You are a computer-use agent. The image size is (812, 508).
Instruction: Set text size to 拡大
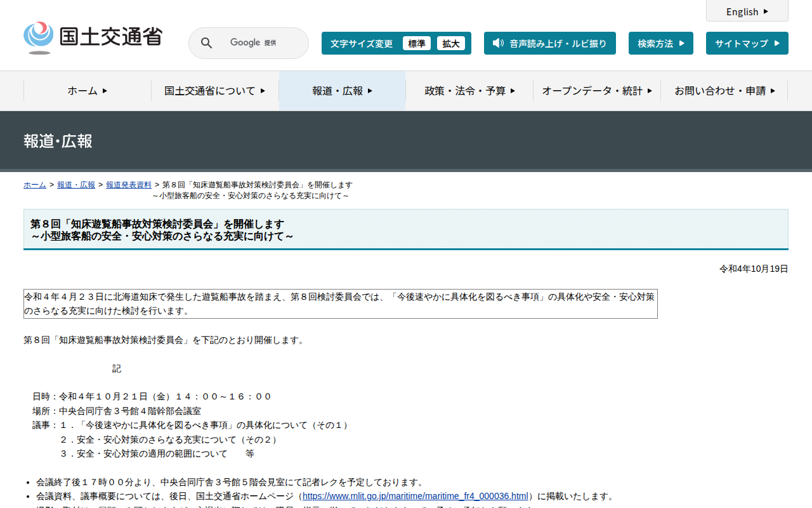451,43
